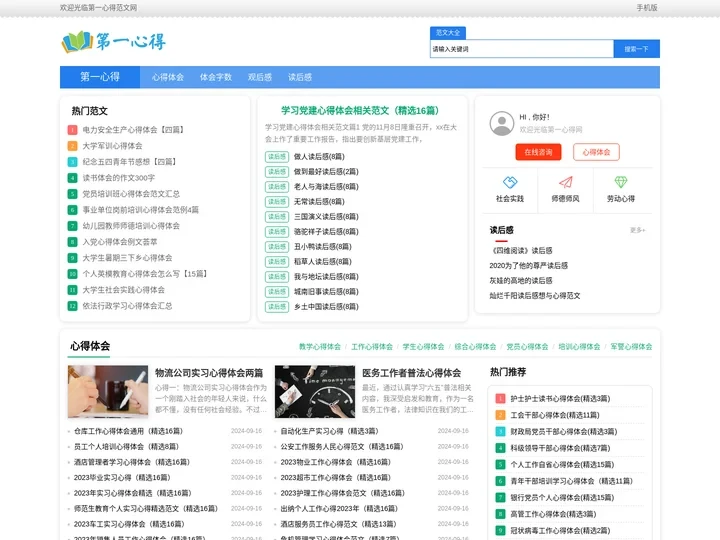Screen dimensions: 720x540
Task: Click rank 1 badge beside 护士护士读书心得体会
Action: [501, 399]
